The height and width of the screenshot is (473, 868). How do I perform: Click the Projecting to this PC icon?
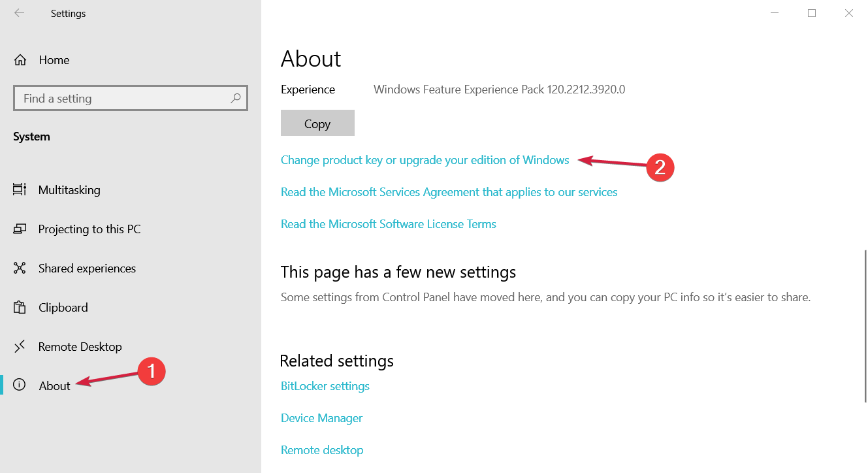[x=20, y=229]
